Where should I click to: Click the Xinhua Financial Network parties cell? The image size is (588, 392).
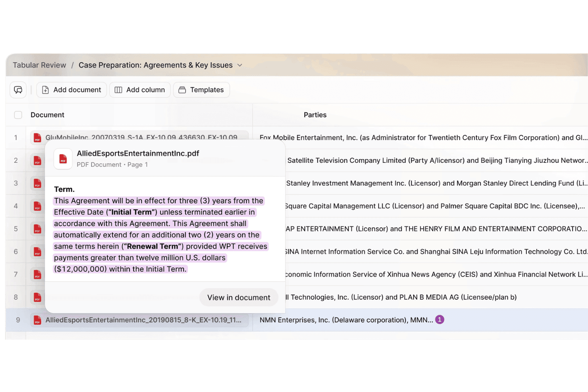point(437,274)
